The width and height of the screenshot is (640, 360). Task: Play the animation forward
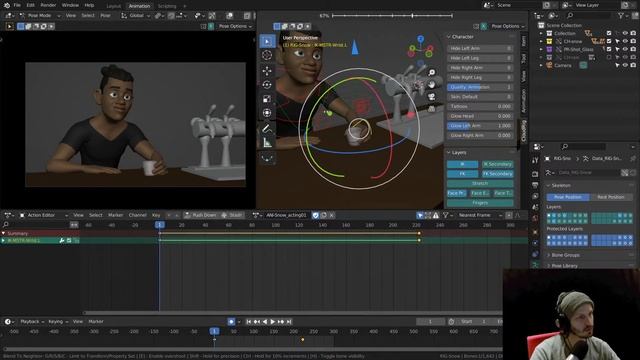click(x=273, y=322)
